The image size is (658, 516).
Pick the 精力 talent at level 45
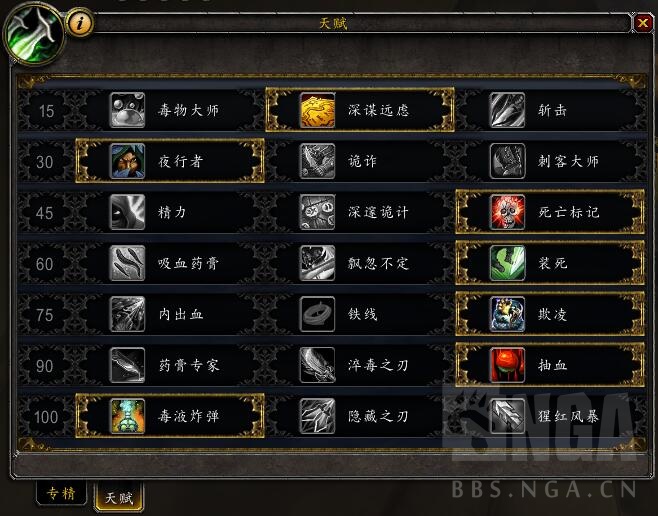tap(170, 212)
